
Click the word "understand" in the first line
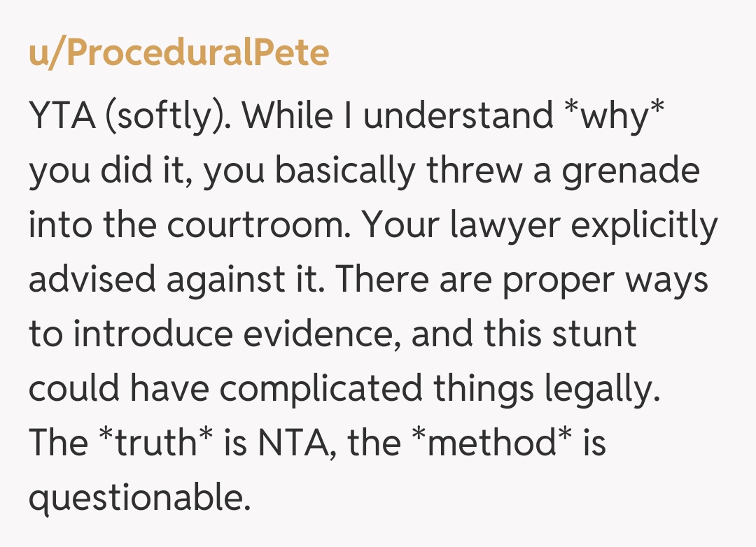pyautogui.click(x=458, y=116)
